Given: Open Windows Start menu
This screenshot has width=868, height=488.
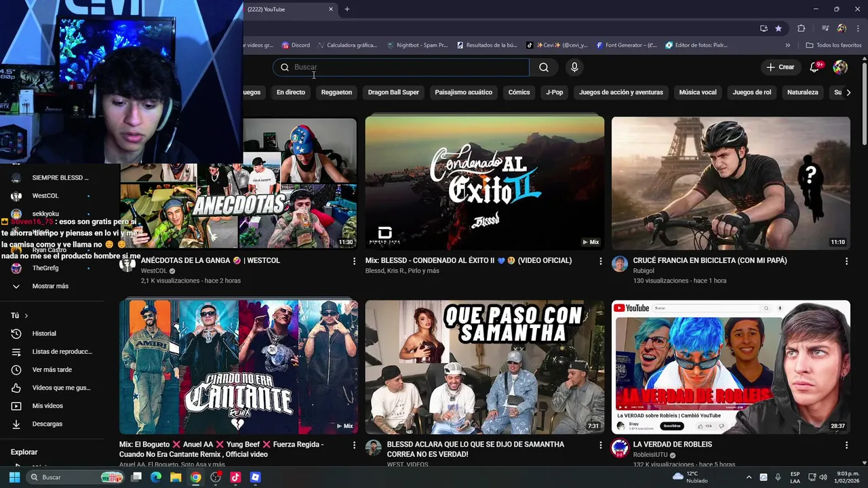Looking at the screenshot, I should point(14,477).
